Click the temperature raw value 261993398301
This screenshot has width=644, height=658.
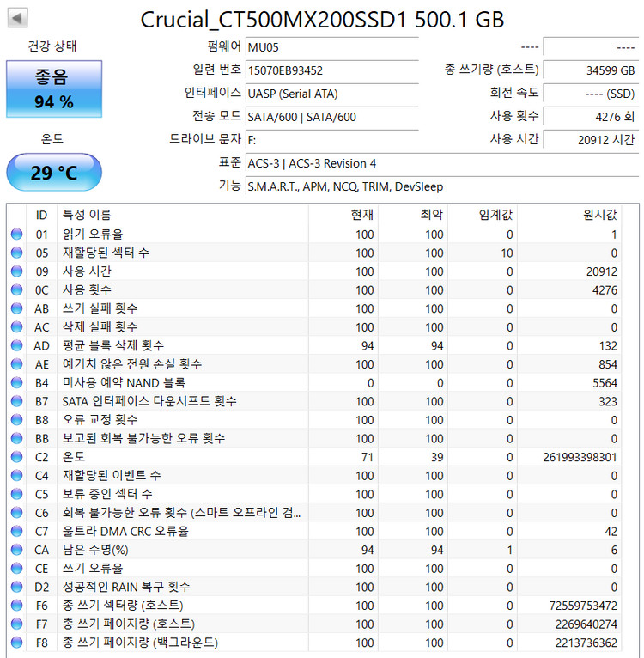coord(580,457)
